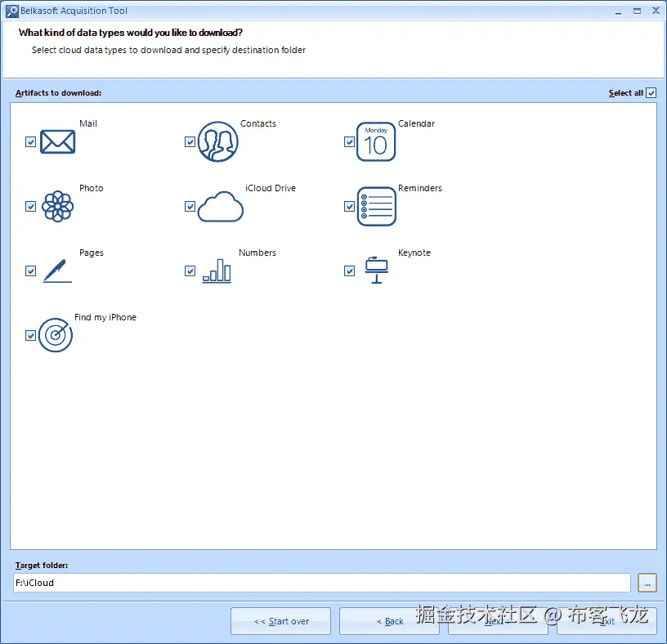
Task: Uncheck the Contacts checkbox
Action: (190, 141)
